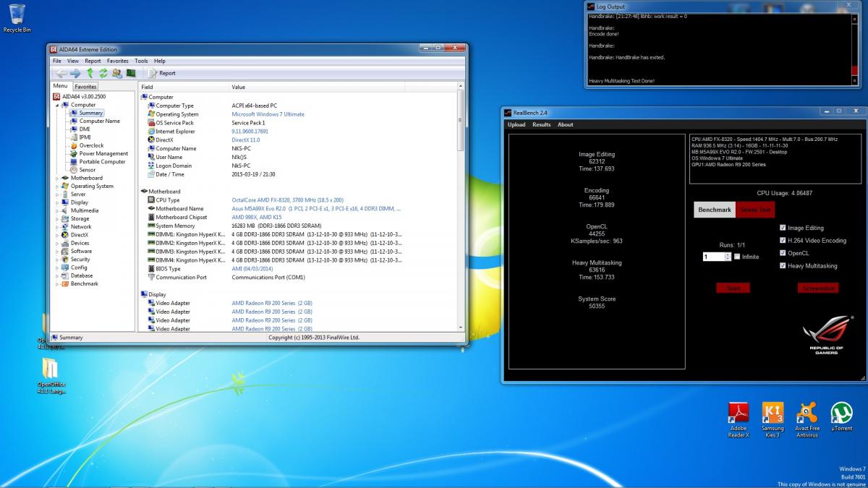This screenshot has height=488, width=868.
Task: Select the Database icon in the tree
Action: pos(65,275)
